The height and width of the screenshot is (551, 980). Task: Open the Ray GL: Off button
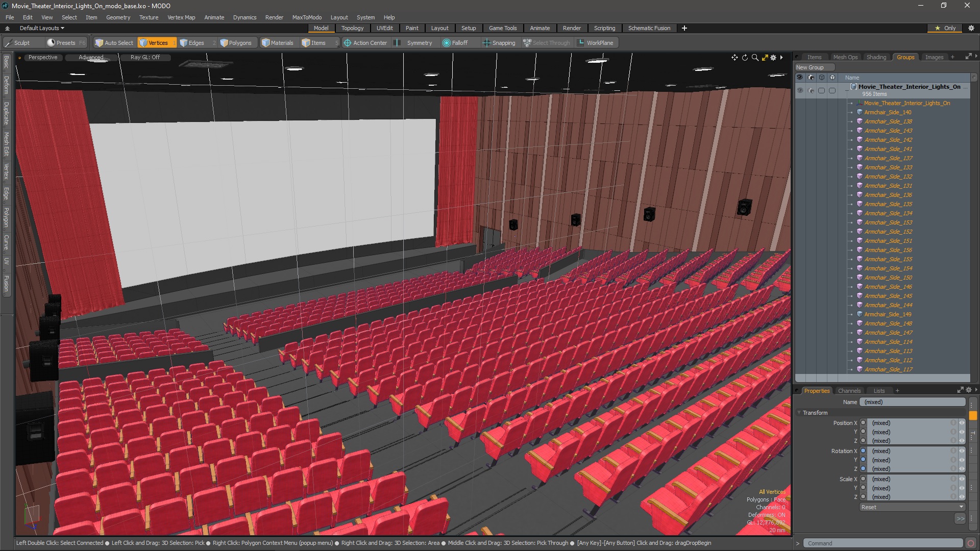pyautogui.click(x=145, y=57)
